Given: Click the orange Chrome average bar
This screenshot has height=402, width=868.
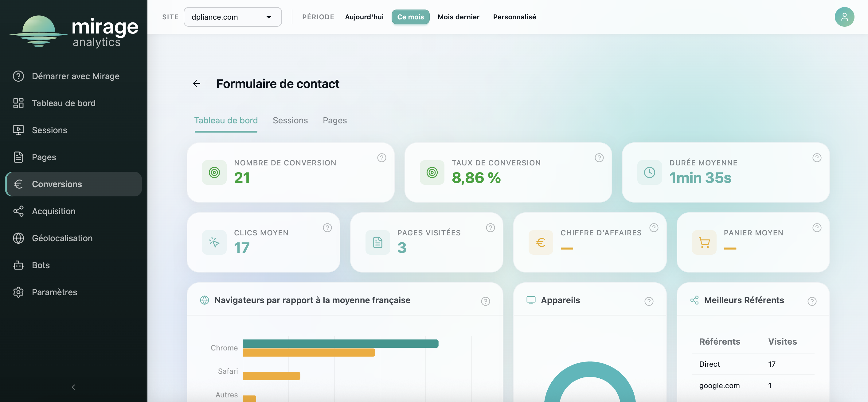Looking at the screenshot, I should click(309, 353).
